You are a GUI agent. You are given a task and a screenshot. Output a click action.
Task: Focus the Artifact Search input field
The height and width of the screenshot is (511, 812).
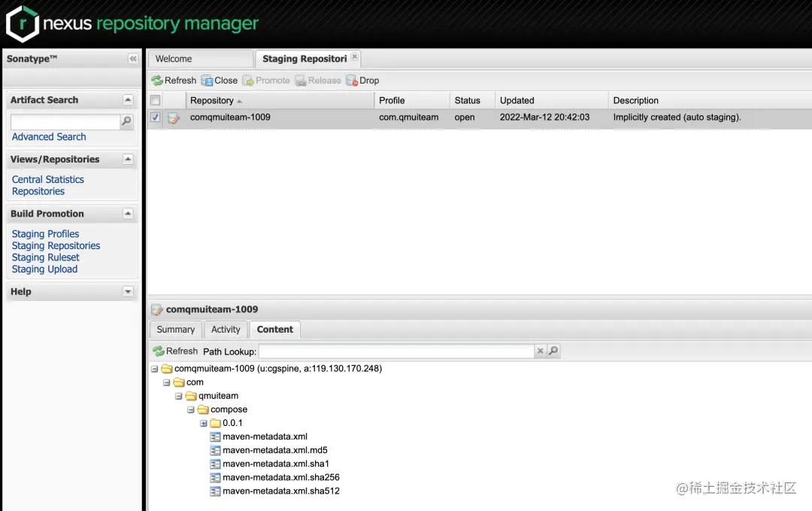tap(65, 122)
